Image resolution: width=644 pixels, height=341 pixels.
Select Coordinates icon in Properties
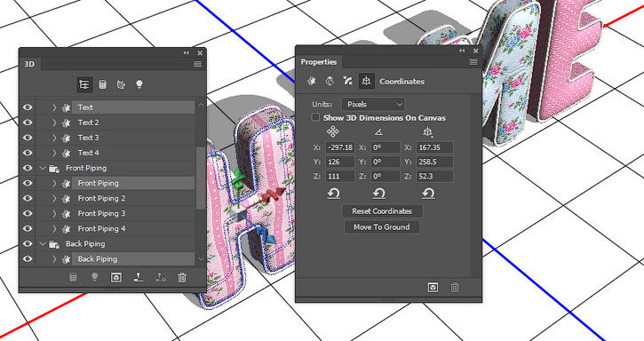[366, 82]
